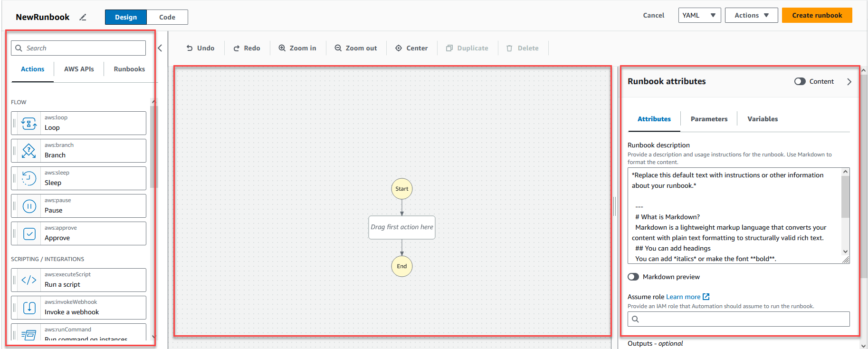Switch to Code view
Viewport: 868px width, 349px height.
click(167, 17)
